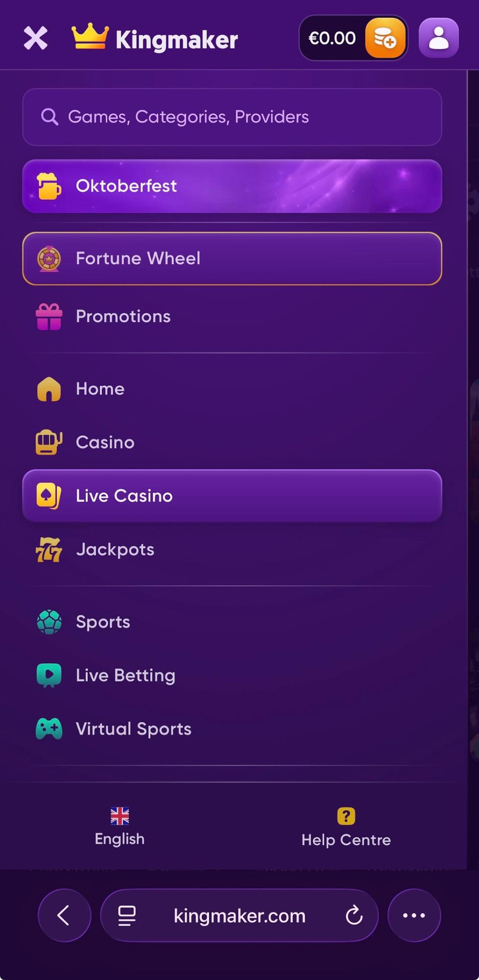Click the Virtual Sports gamepad icon
This screenshot has width=479, height=980.
pyautogui.click(x=49, y=729)
